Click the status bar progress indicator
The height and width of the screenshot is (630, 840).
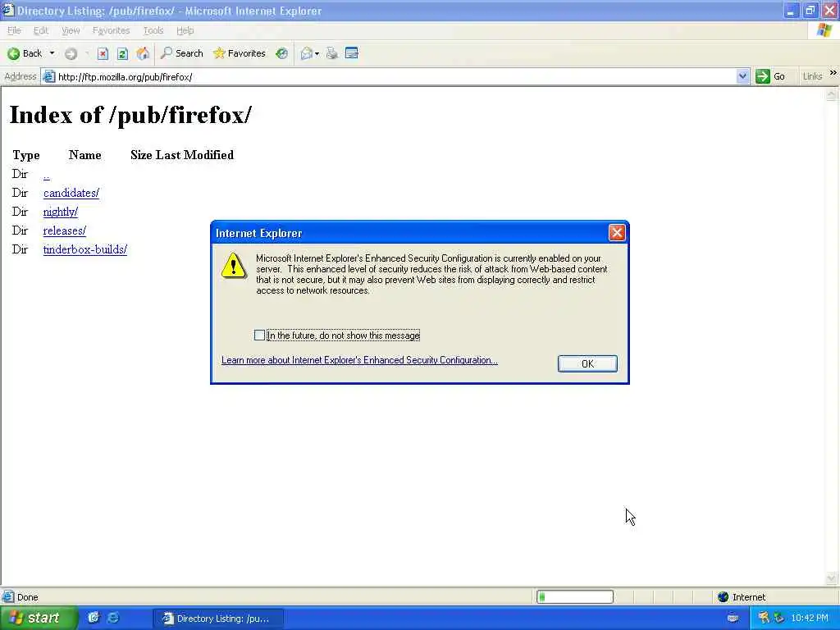pos(575,597)
